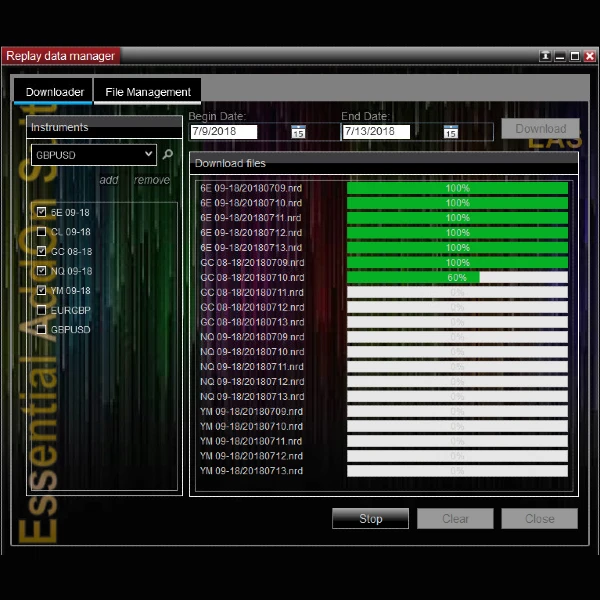Click the 100% progress bar for 6E 20180709

[x=457, y=188]
